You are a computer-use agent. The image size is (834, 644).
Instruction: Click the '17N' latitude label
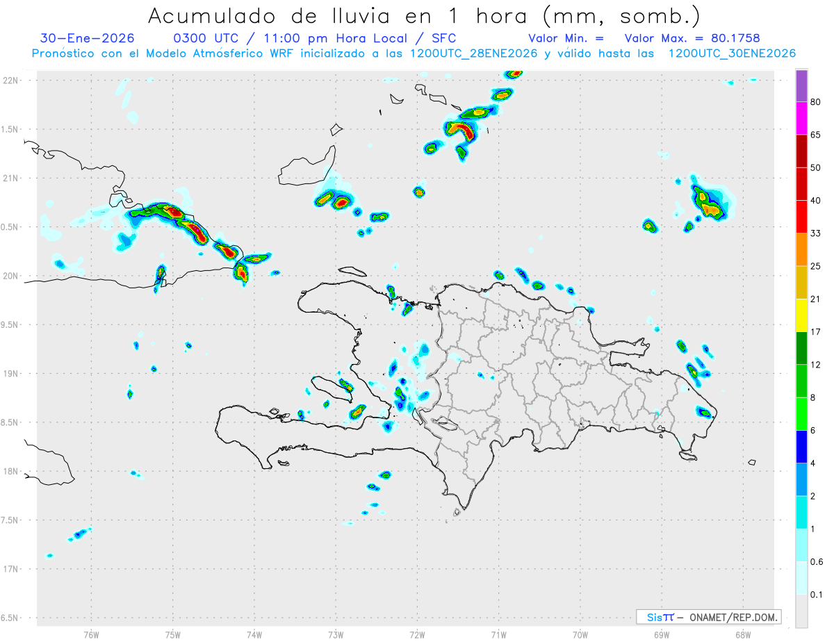click(x=10, y=569)
